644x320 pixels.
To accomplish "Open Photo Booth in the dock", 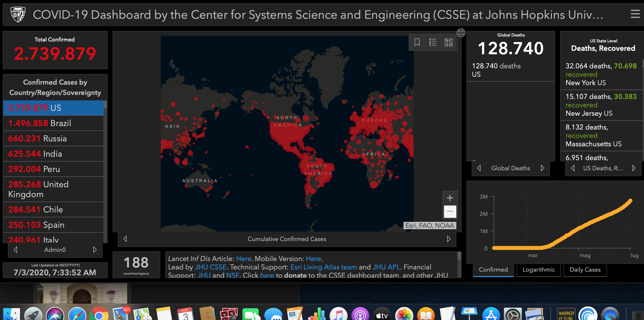I will click(x=229, y=314).
